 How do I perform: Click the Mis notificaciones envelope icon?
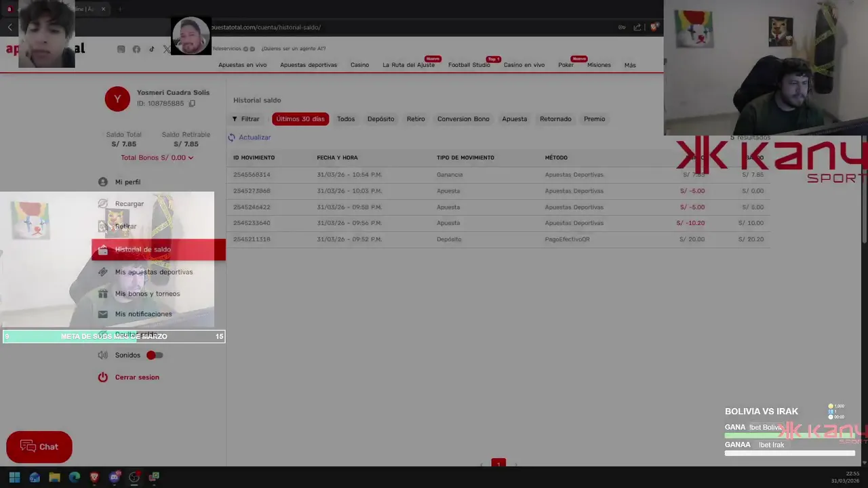pyautogui.click(x=103, y=314)
